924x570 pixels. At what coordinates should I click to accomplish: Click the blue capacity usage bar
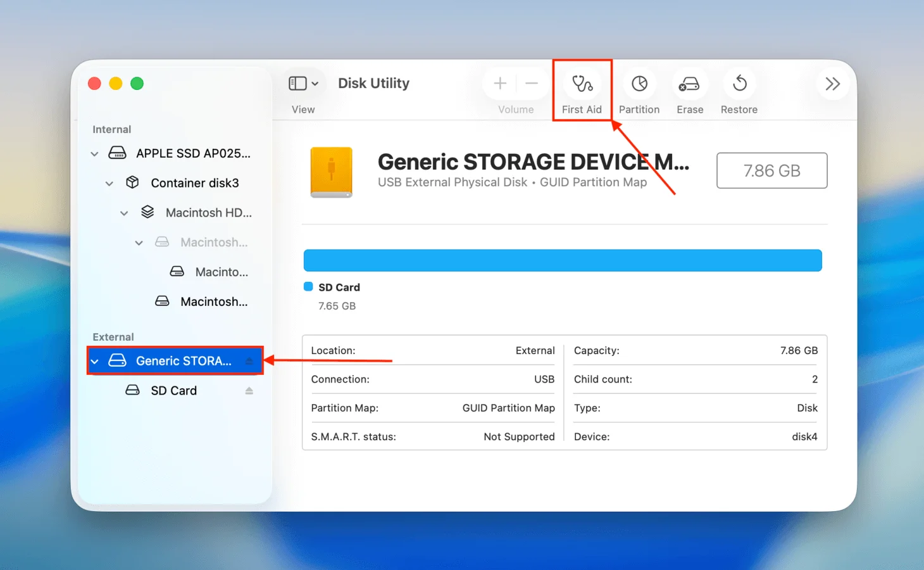[563, 260]
